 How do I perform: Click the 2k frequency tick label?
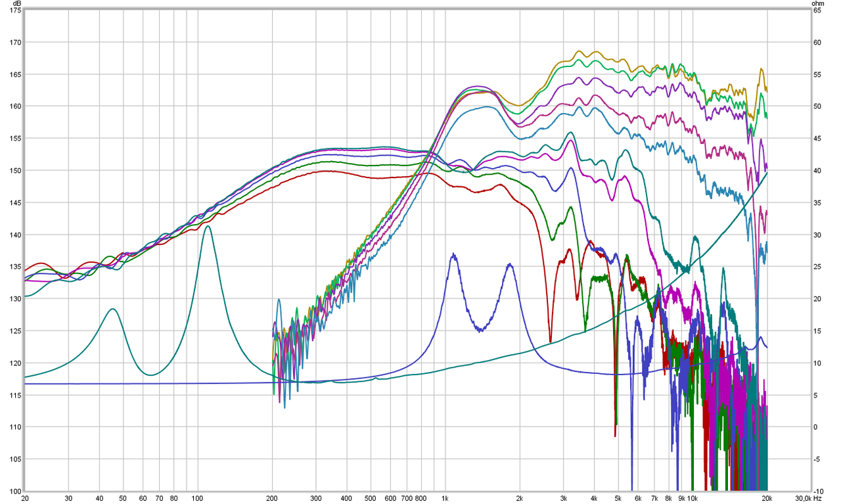coord(520,498)
